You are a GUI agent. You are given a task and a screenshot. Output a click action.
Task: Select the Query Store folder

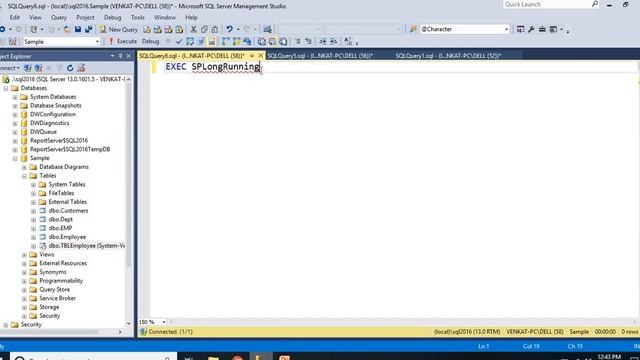54,290
